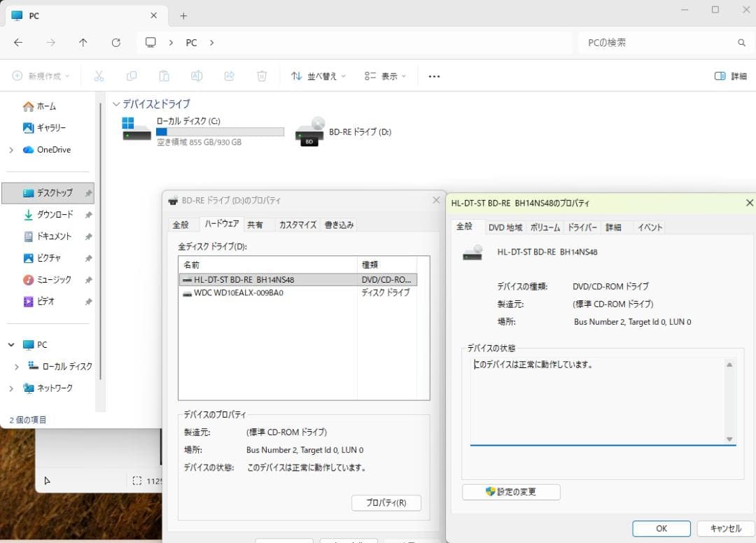The image size is (756, 543).
Task: Open the 新規作成 dropdown
Action: click(41, 76)
